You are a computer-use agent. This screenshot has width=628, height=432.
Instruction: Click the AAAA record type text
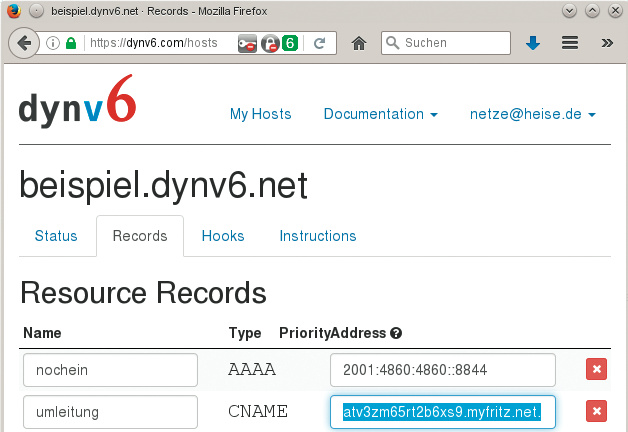252,369
